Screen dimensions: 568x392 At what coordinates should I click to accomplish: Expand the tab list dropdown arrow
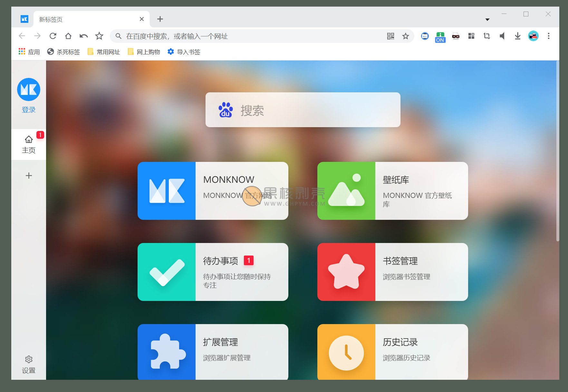[x=487, y=20]
